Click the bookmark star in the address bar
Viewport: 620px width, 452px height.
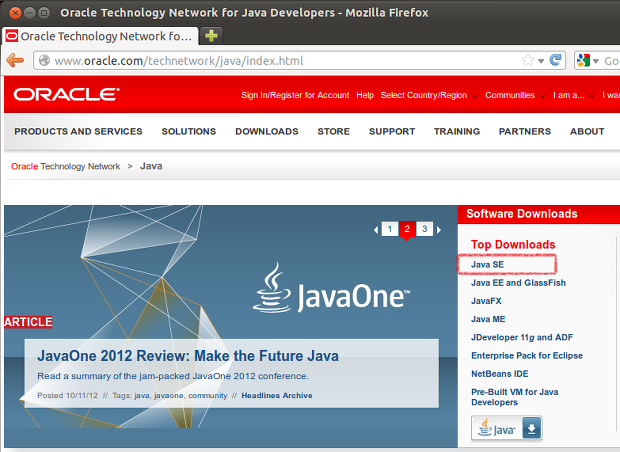tap(528, 61)
